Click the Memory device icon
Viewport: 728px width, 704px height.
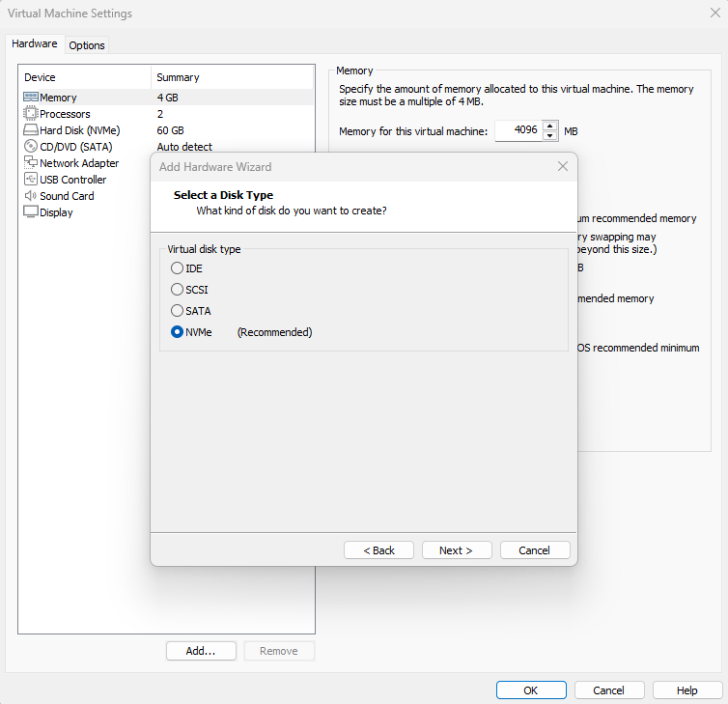pyautogui.click(x=31, y=98)
